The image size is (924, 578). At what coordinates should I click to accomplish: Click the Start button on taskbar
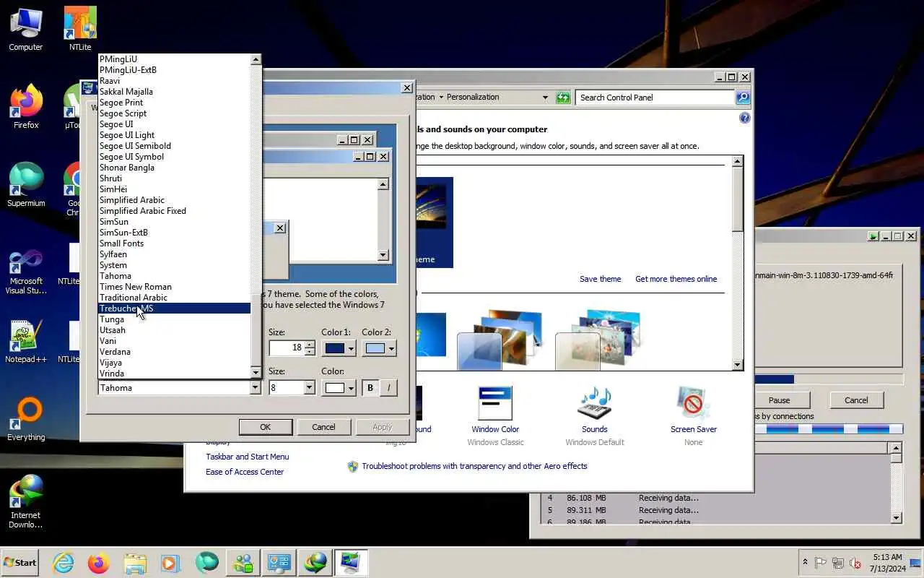pos(20,562)
